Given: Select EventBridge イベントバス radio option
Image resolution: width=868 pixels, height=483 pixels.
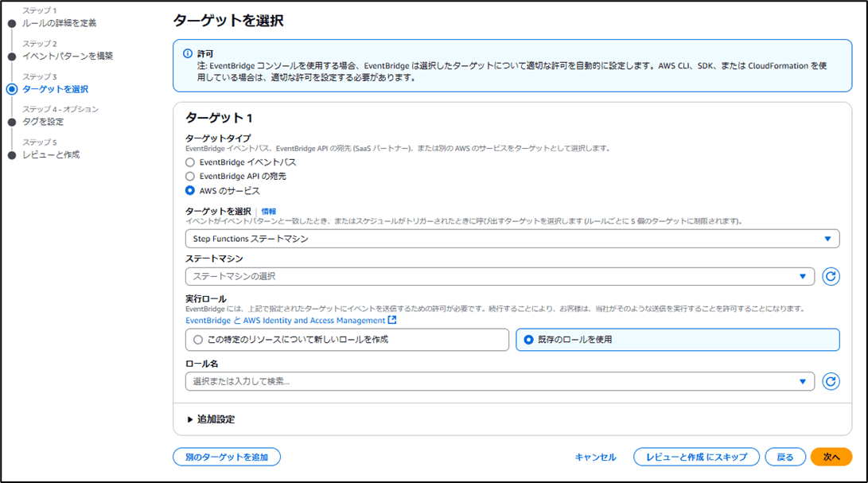Looking at the screenshot, I should click(190, 162).
